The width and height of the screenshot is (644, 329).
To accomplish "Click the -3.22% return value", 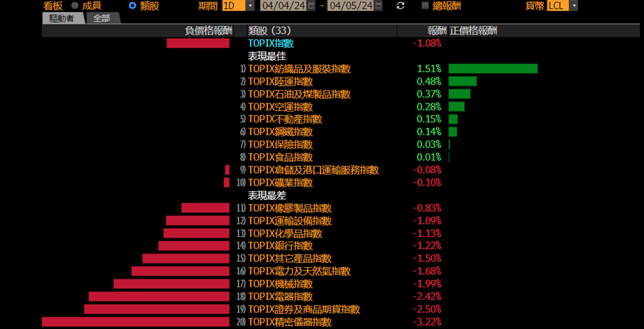I will pos(427,322).
